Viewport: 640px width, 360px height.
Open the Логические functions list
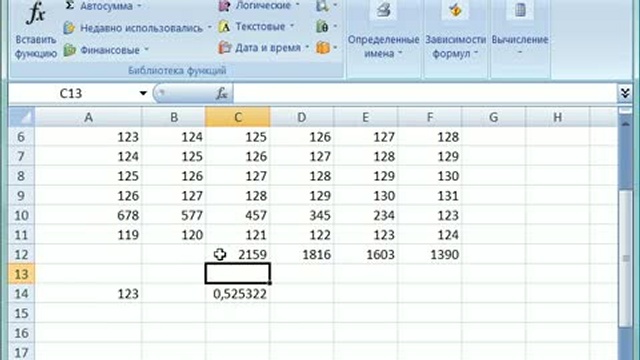point(259,6)
